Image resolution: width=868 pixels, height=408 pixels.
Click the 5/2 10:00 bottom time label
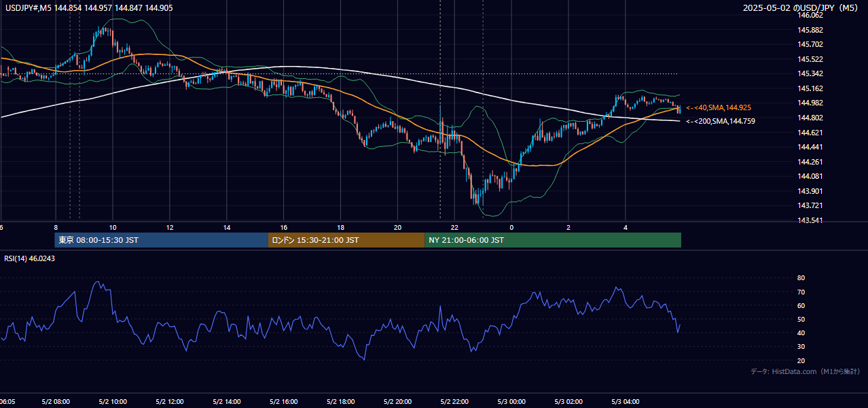tap(113, 402)
